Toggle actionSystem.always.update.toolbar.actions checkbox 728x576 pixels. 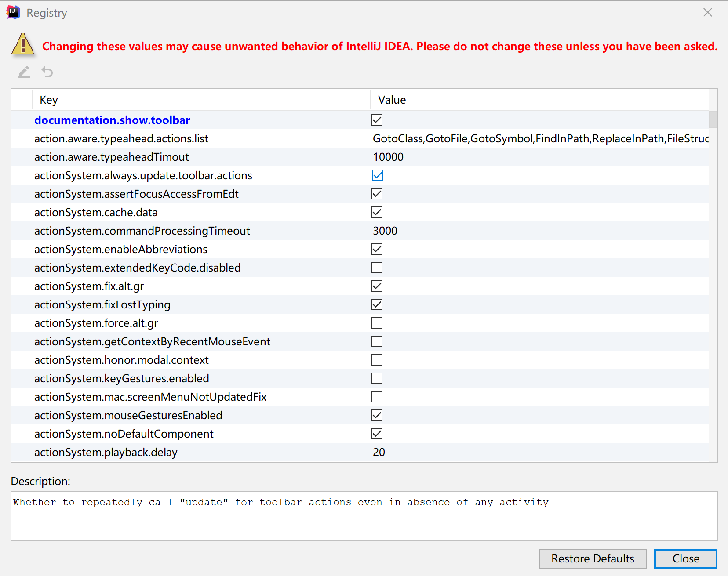pos(378,175)
